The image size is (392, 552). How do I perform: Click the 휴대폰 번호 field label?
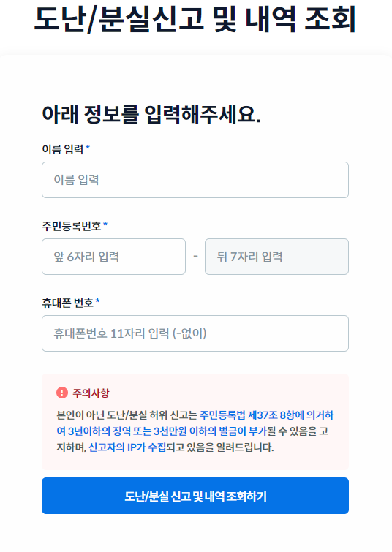click(67, 303)
